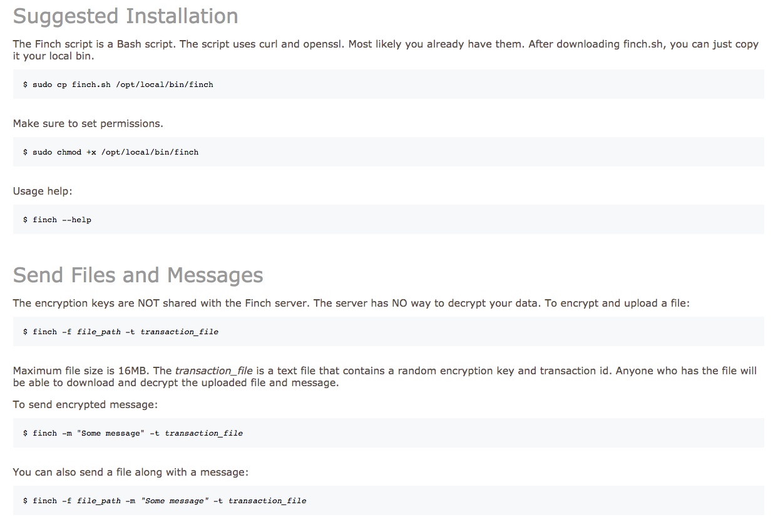
Task: Click the Send Files and Messages heading
Action: tap(138, 275)
